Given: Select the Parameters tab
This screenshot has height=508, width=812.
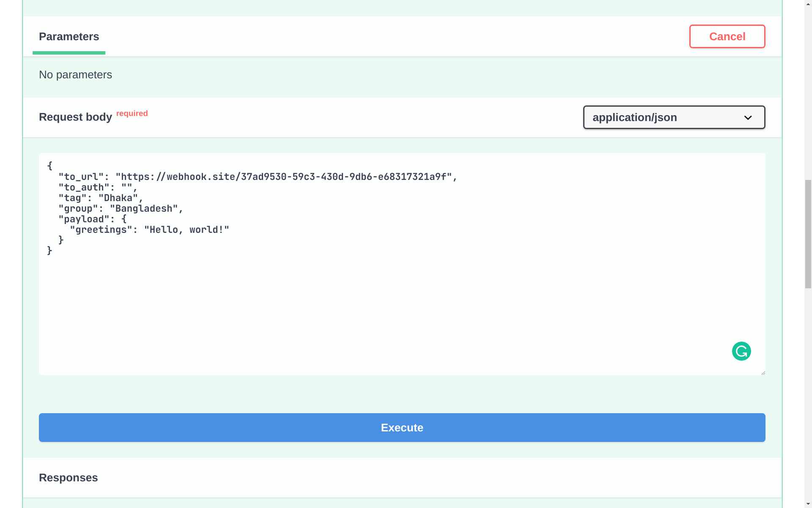Looking at the screenshot, I should point(69,37).
